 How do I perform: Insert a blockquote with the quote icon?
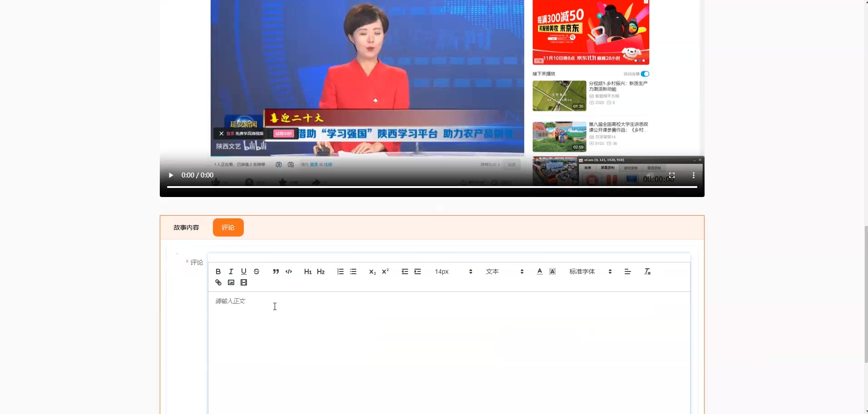click(276, 271)
